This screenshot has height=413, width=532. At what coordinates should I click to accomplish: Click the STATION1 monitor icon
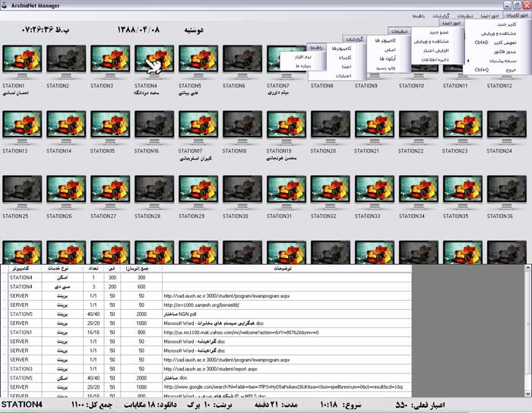coord(21,62)
